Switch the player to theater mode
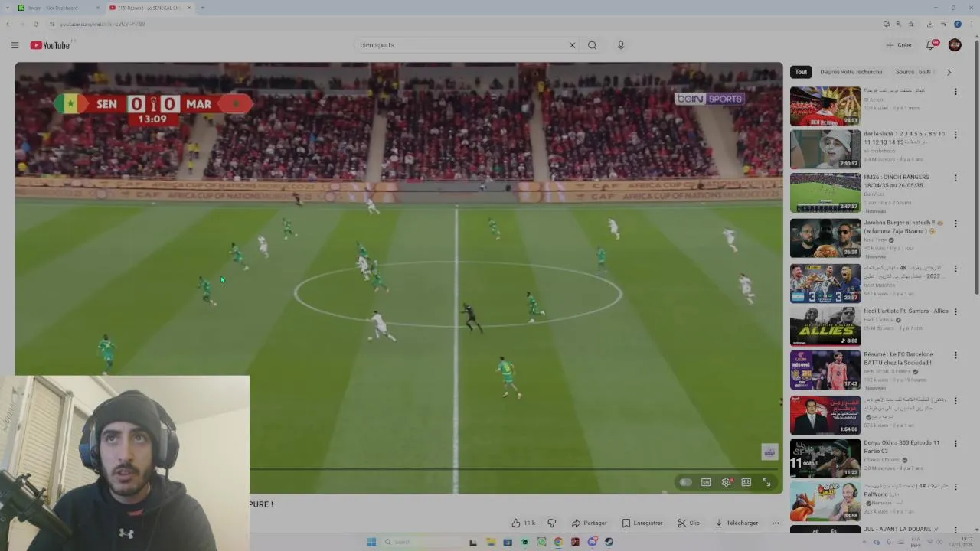Screen dimensions: 980x551 pos(746,482)
